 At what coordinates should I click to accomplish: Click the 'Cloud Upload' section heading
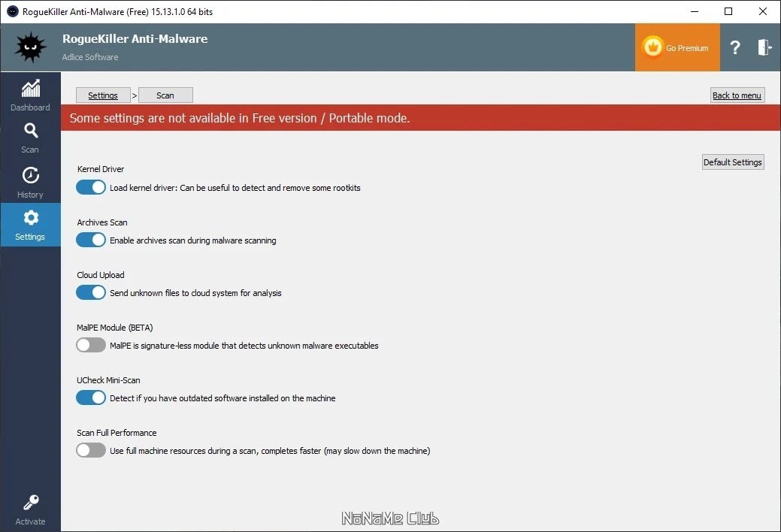pyautogui.click(x=101, y=275)
